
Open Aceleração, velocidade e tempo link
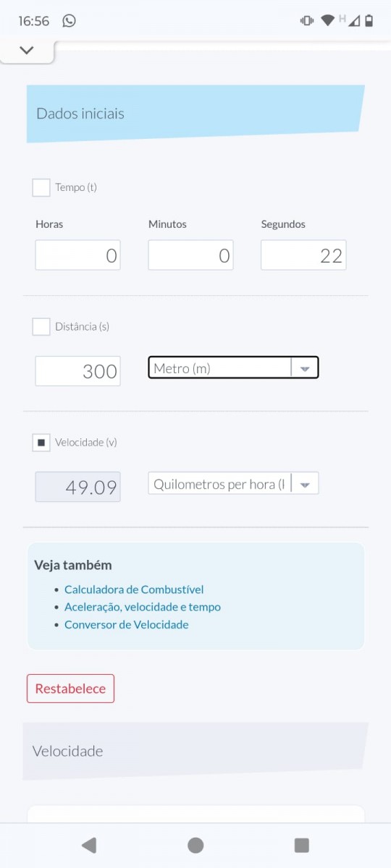point(143,607)
